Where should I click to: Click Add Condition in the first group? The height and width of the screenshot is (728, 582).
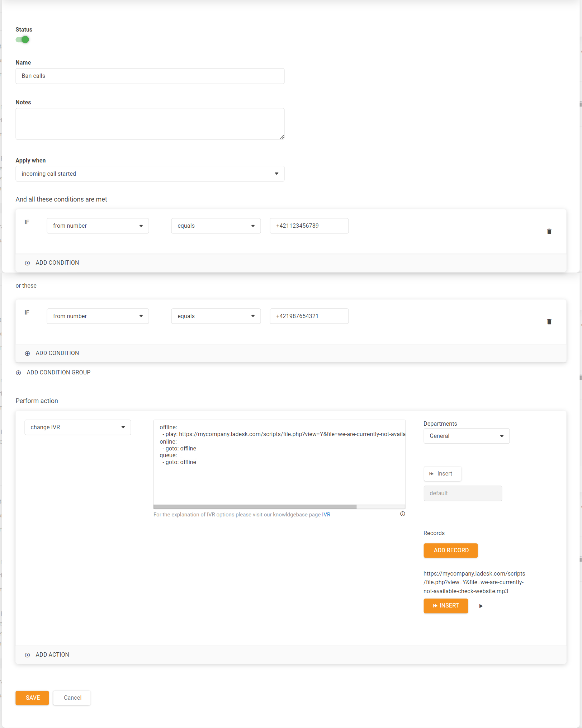[57, 263]
